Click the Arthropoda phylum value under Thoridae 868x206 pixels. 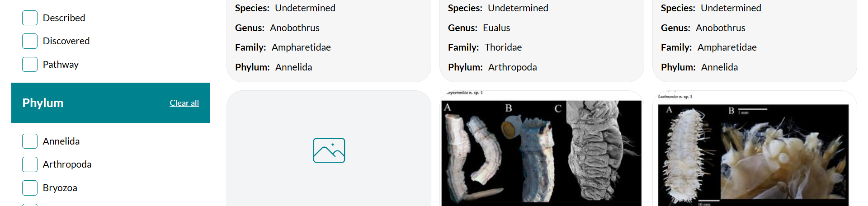coord(512,67)
